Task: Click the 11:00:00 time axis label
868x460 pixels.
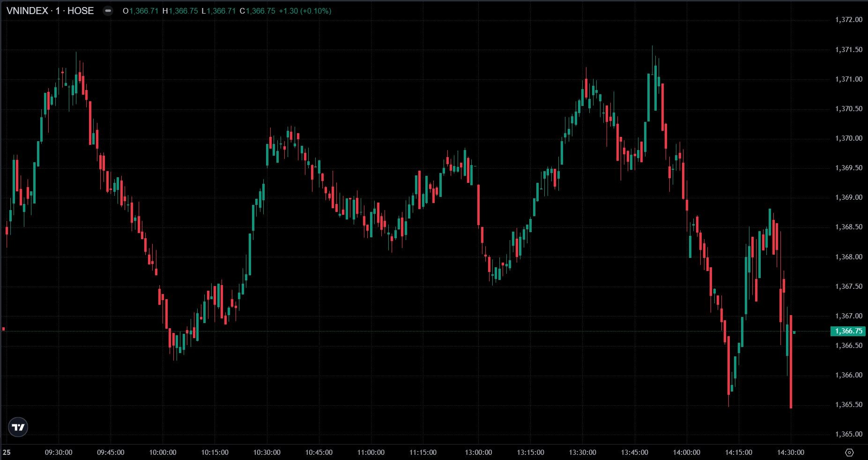Action: pos(371,452)
